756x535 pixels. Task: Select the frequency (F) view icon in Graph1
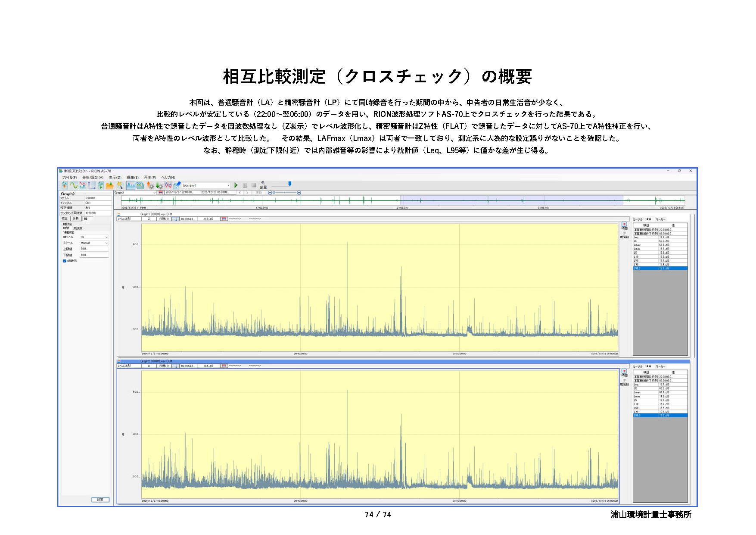pyautogui.click(x=624, y=233)
